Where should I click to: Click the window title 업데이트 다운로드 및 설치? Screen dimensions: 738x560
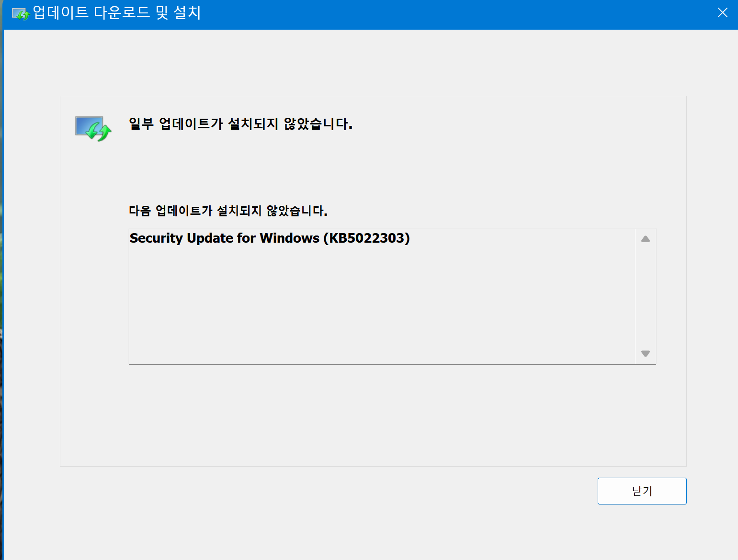coord(117,12)
